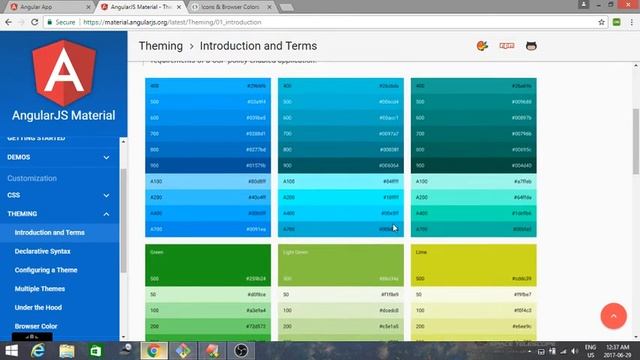
Task: Click the page scrollbar down arrow
Action: (x=636, y=337)
